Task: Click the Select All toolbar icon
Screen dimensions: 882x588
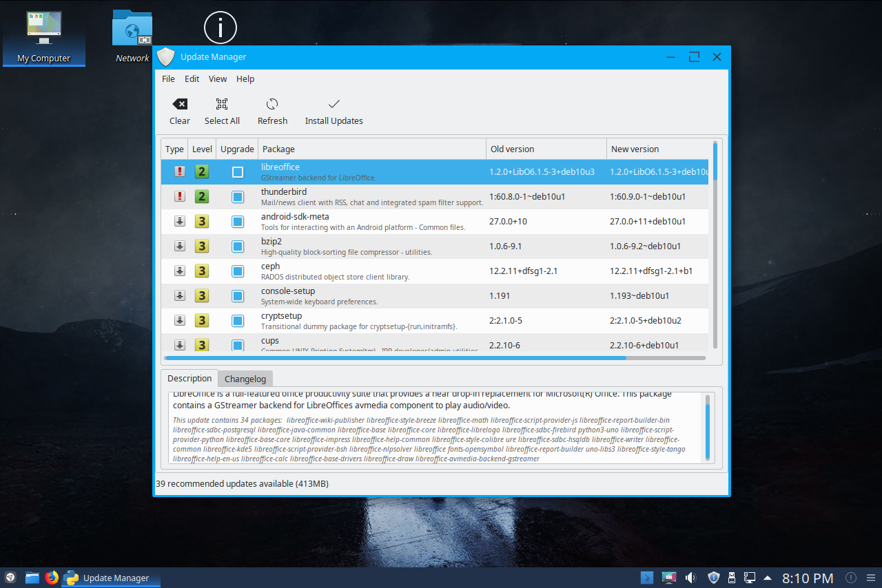Action: (222, 105)
